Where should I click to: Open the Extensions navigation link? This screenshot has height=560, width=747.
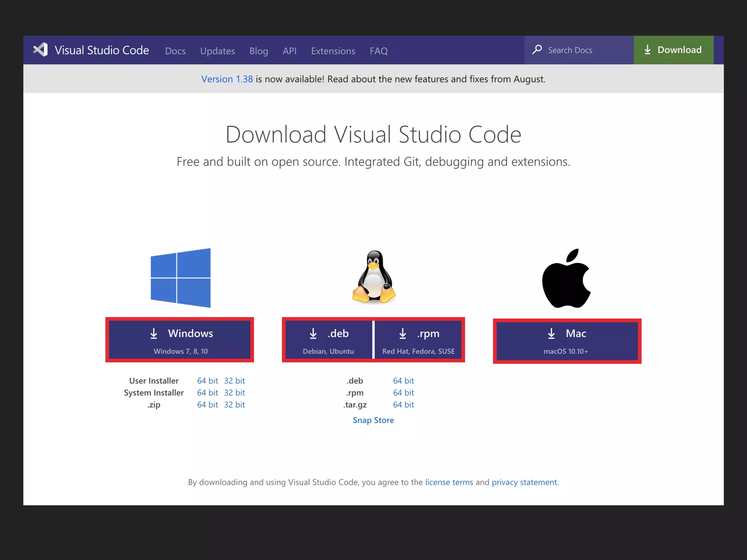[333, 51]
